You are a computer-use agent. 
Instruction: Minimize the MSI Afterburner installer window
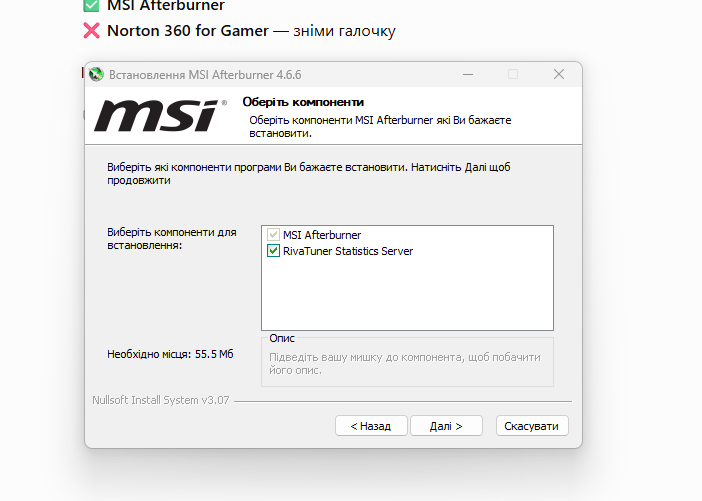[x=468, y=74]
